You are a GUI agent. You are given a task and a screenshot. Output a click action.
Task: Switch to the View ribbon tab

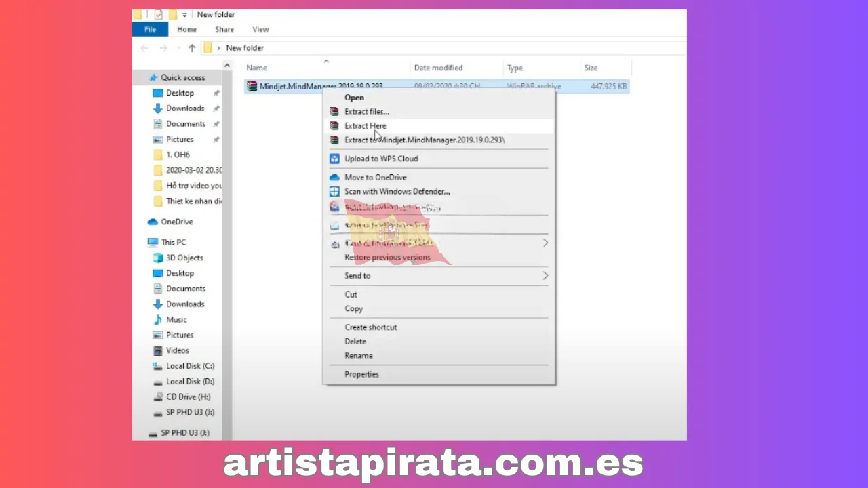pyautogui.click(x=260, y=29)
